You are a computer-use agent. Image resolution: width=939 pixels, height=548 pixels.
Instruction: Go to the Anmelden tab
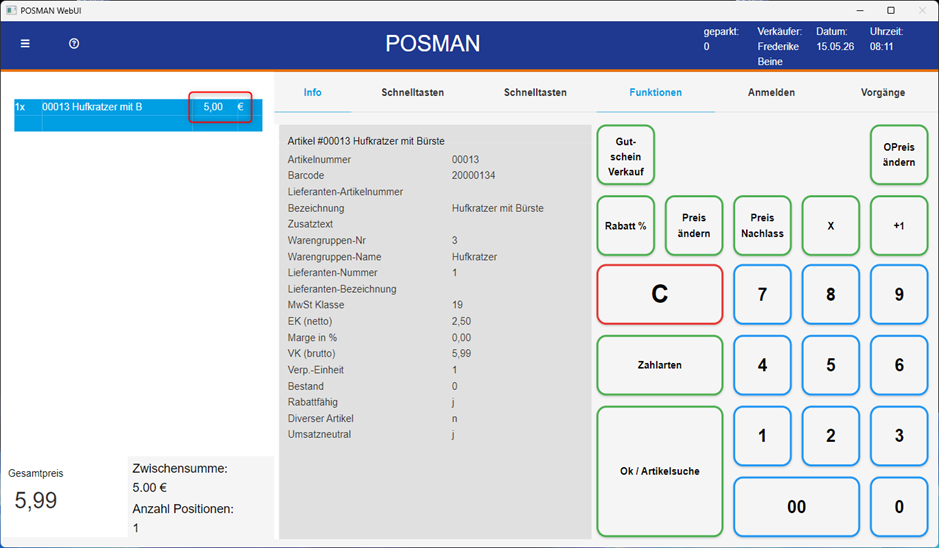point(771,92)
